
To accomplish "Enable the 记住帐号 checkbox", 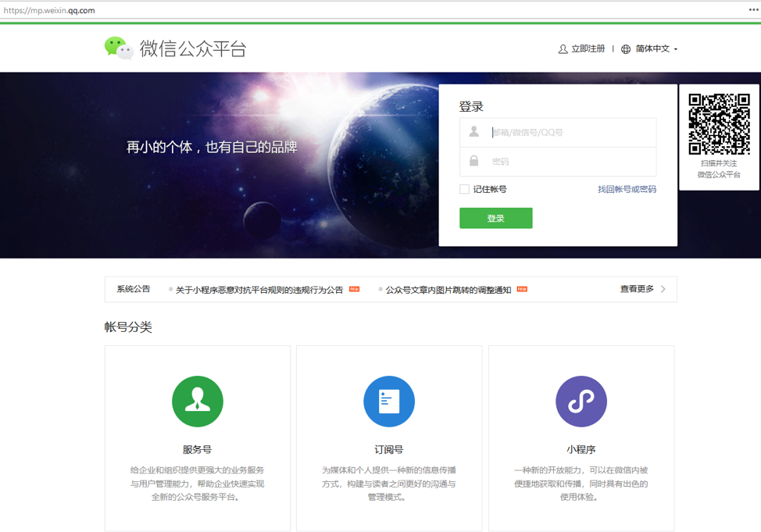I will tap(464, 189).
